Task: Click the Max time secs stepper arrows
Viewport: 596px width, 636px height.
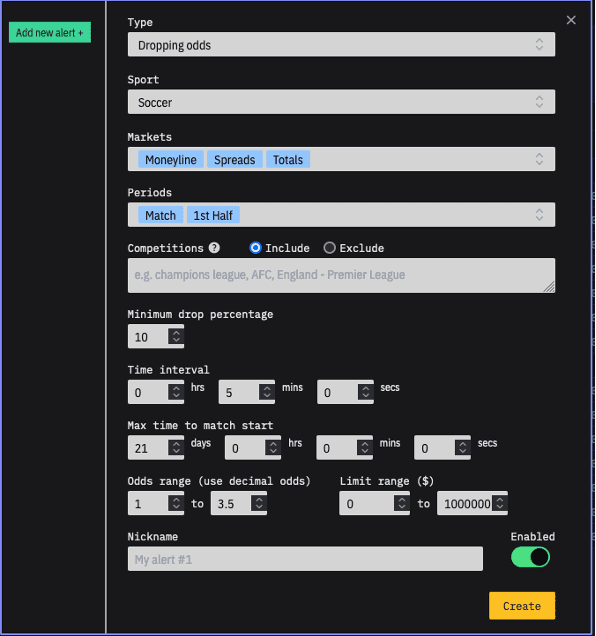Action: pyautogui.click(x=463, y=447)
